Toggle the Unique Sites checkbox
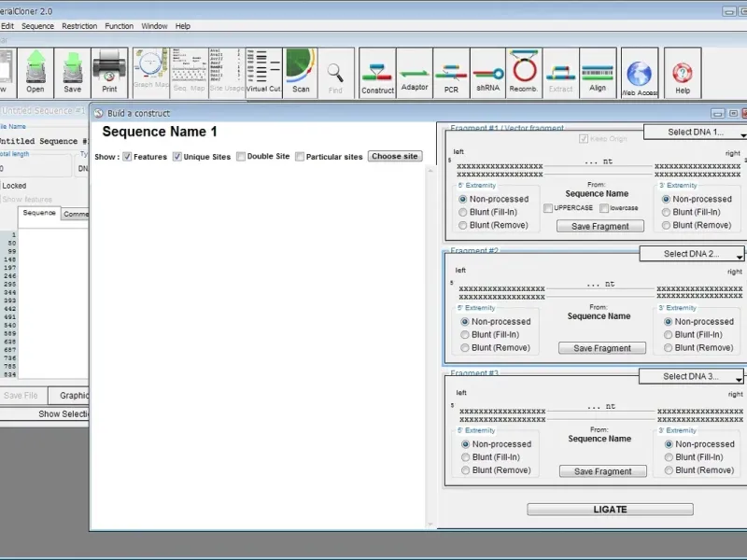Image resolution: width=747 pixels, height=560 pixels. pyautogui.click(x=177, y=157)
